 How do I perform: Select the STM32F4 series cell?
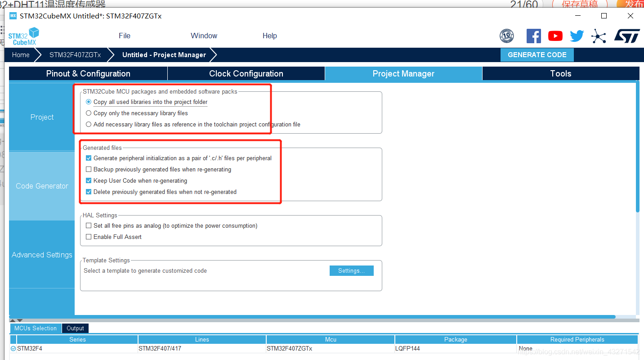pyautogui.click(x=77, y=348)
